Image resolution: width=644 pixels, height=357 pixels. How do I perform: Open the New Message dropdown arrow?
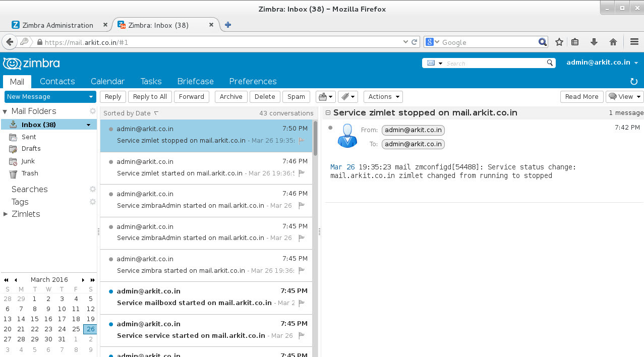click(x=91, y=96)
